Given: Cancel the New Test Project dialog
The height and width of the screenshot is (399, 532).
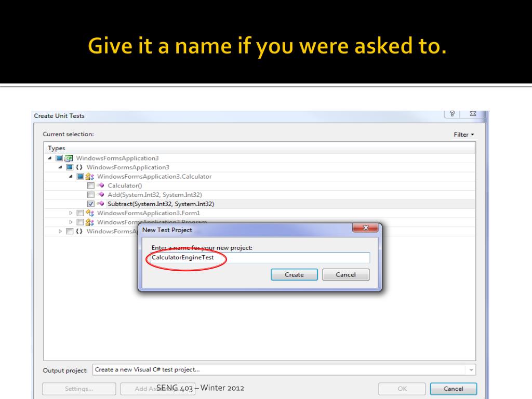Looking at the screenshot, I should 345,274.
